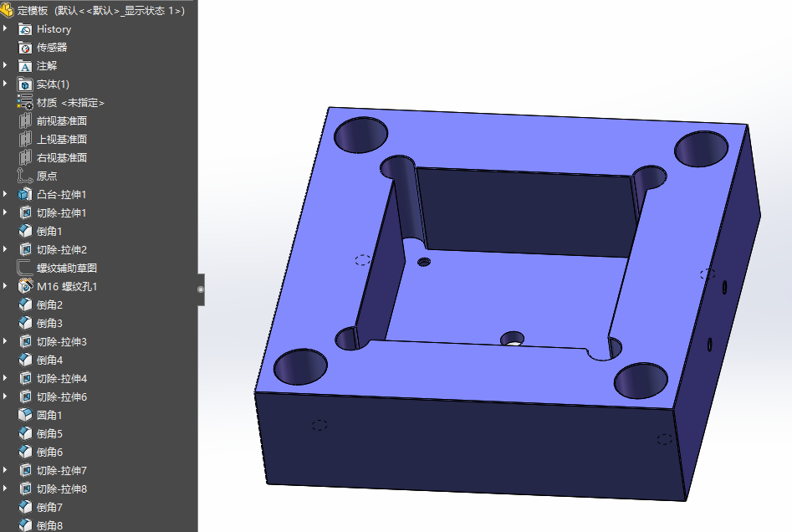Click the 切除-拉伸3 cut extrude icon
792x532 pixels.
(25, 341)
